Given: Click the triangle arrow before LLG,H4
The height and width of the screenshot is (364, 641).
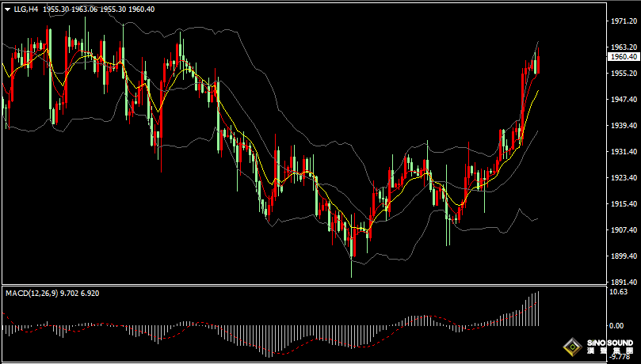Looking at the screenshot, I should [x=6, y=9].
